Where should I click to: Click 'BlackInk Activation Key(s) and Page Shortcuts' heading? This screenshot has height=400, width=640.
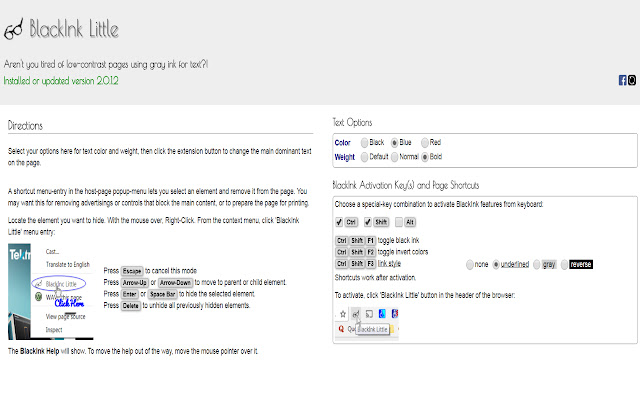tap(406, 185)
